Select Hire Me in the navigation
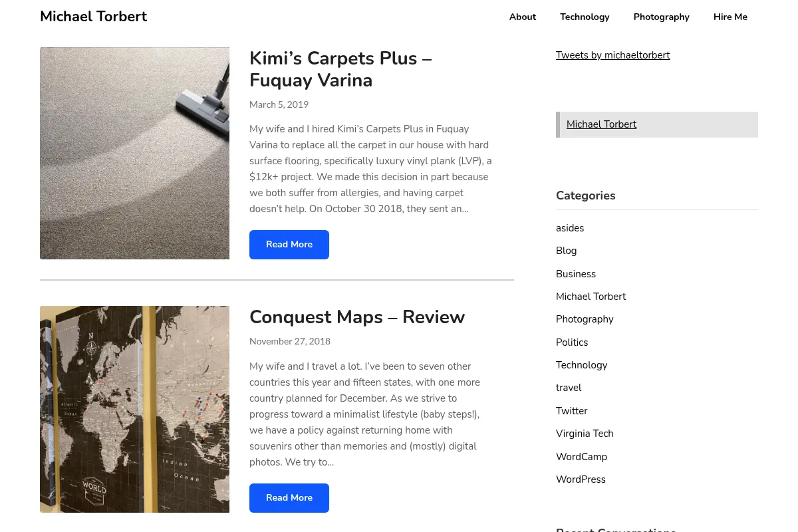 point(730,17)
